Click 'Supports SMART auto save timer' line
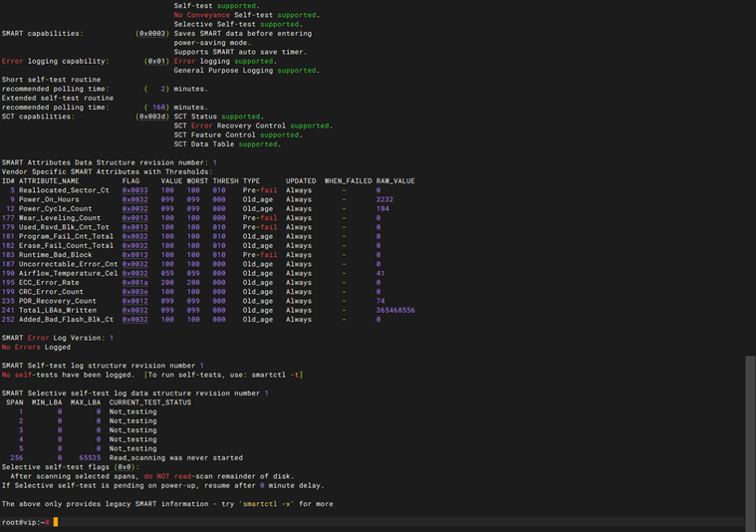 (240, 52)
